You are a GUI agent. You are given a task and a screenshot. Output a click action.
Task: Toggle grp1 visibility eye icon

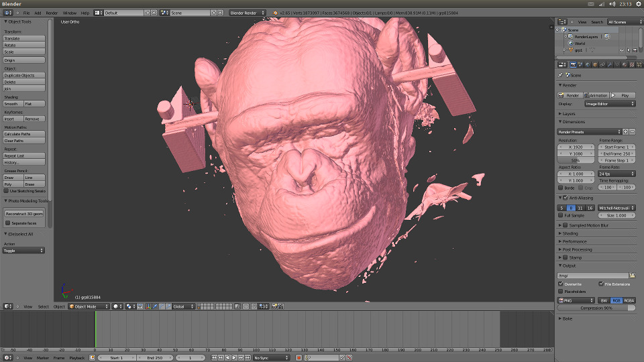pos(622,50)
